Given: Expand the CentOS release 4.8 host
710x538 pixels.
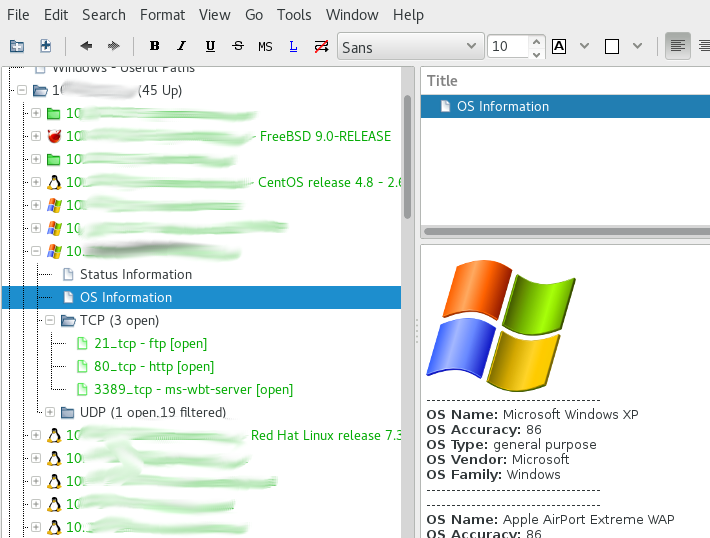Looking at the screenshot, I should coord(36,182).
